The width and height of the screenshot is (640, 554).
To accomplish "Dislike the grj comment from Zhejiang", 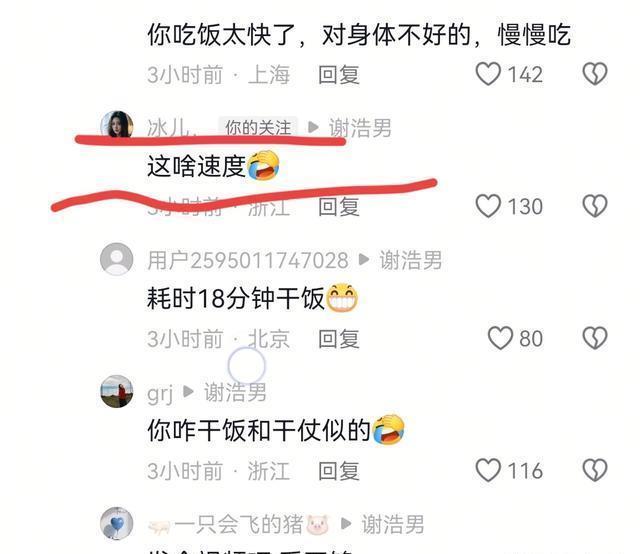I will (x=595, y=470).
